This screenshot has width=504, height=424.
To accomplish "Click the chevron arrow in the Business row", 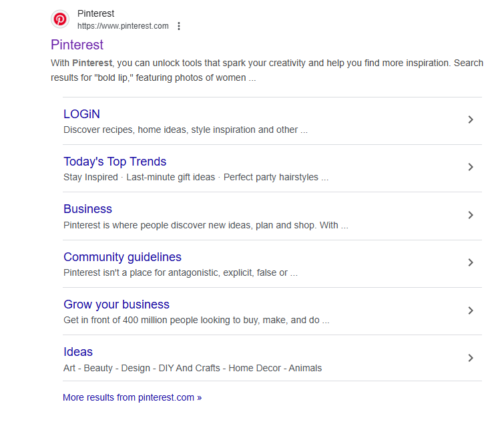I will (x=471, y=215).
